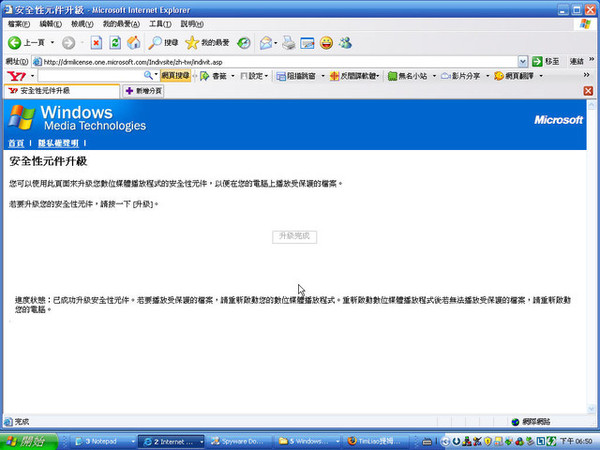Switch to Notepad group in taskbar
Image resolution: width=600 pixels, height=450 pixels.
104,441
